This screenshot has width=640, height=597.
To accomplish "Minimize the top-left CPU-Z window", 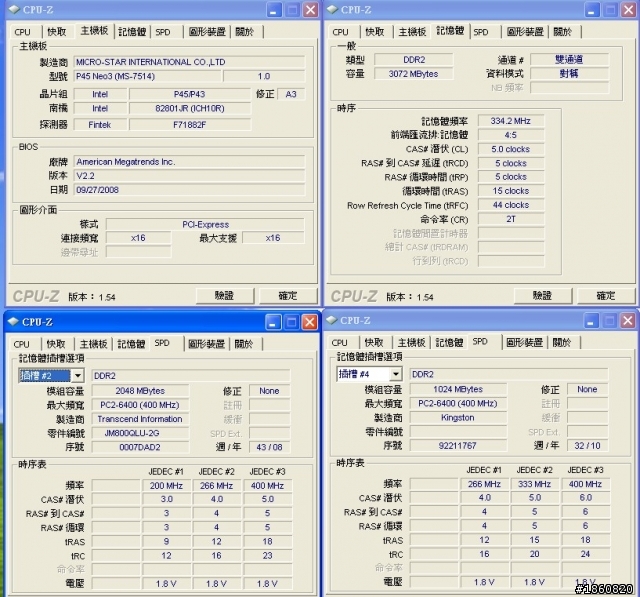I will [274, 10].
